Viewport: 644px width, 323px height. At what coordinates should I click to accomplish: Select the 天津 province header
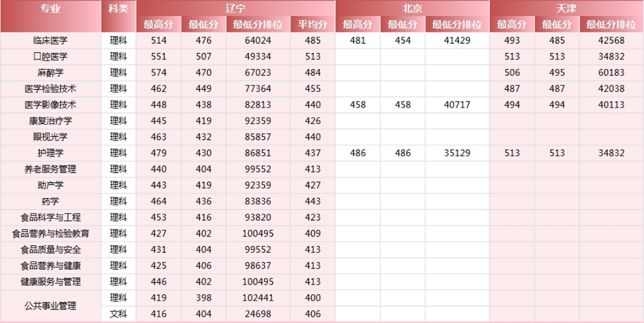coord(566,9)
